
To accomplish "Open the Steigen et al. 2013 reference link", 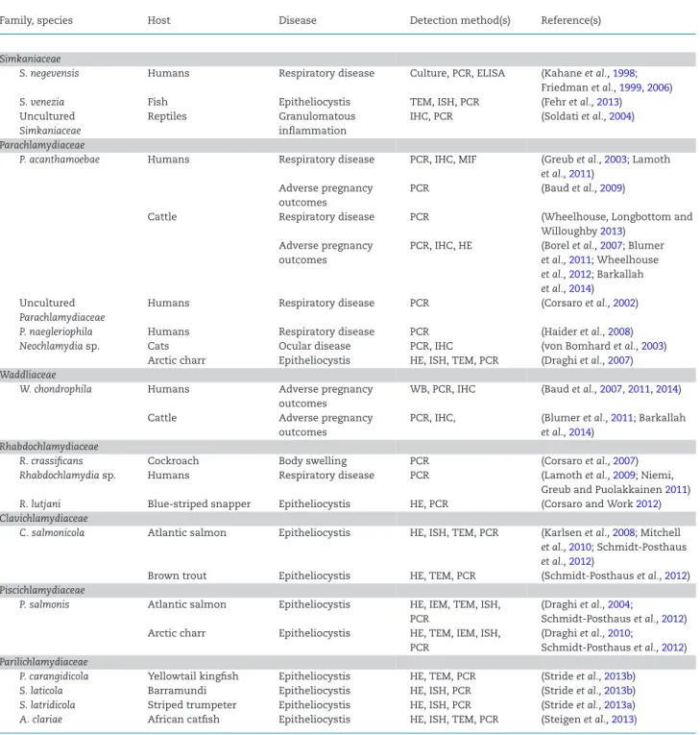I will click(x=622, y=720).
